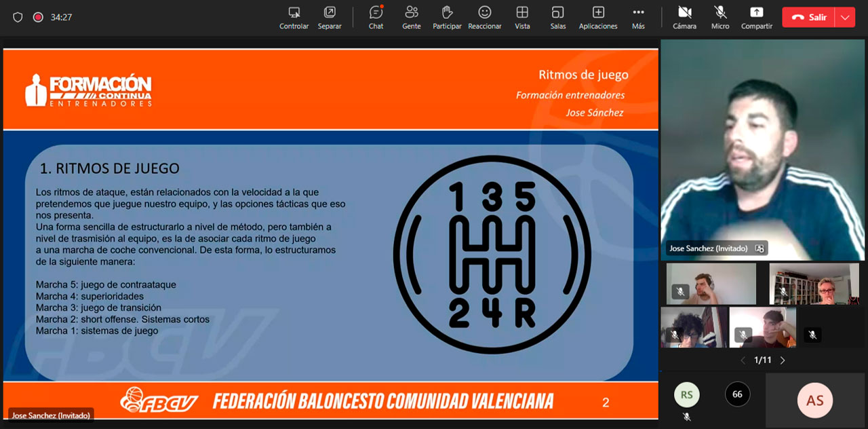Click the slide number 2
Screen dimensions: 868x429
point(606,403)
